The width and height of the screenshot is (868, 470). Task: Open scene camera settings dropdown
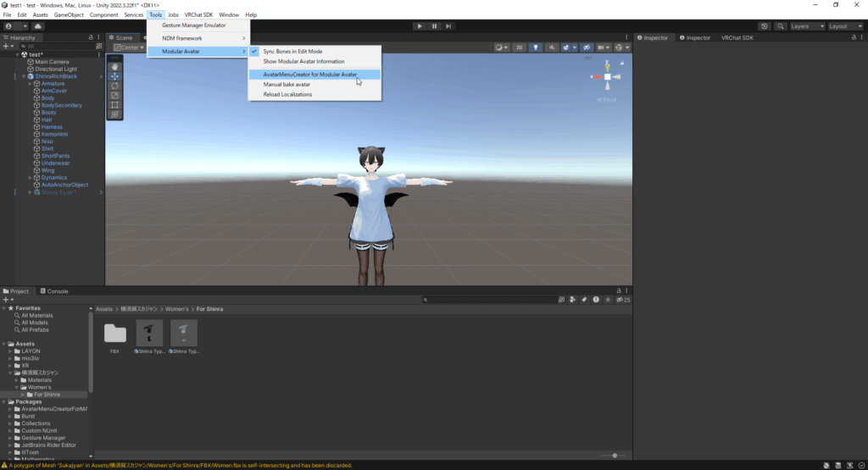pyautogui.click(x=604, y=47)
